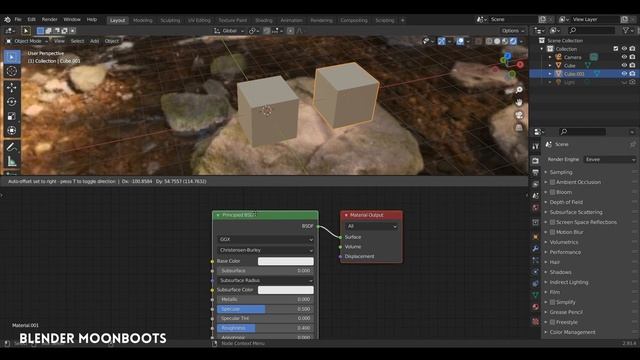Toggle the Simplify checkbox

point(552,302)
